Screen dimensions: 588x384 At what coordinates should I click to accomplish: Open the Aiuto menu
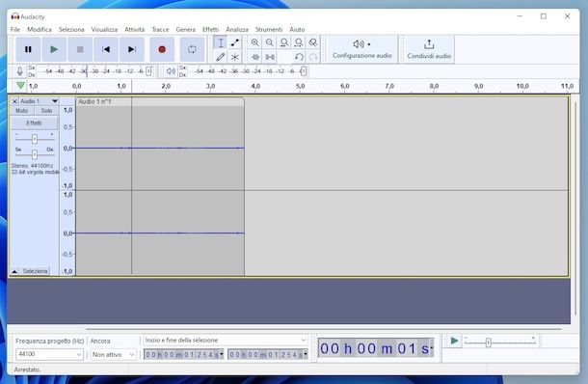[297, 29]
